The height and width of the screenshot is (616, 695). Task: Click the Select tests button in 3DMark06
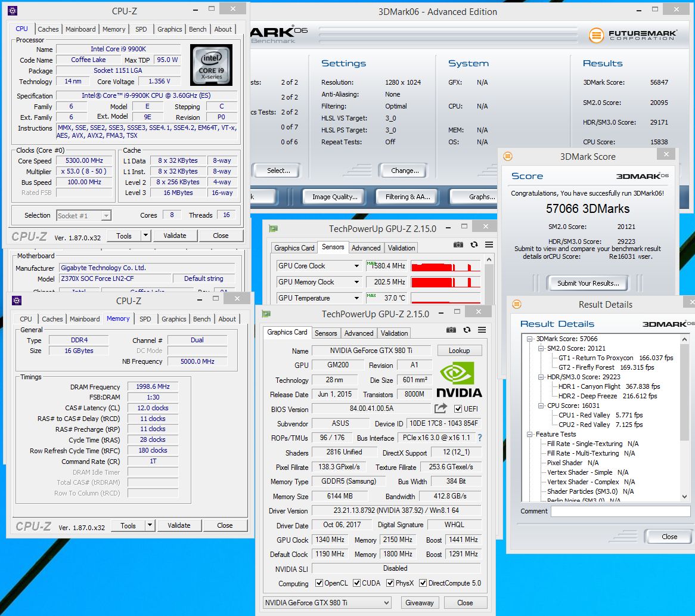point(278,171)
